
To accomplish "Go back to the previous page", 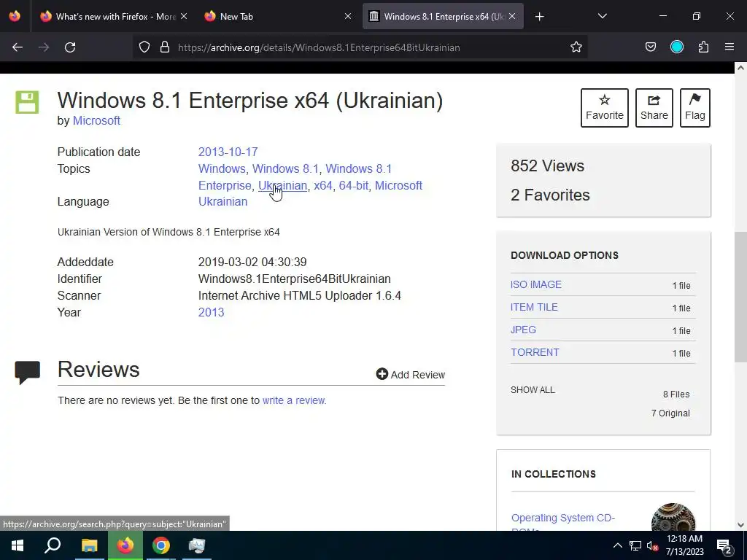I will (18, 47).
